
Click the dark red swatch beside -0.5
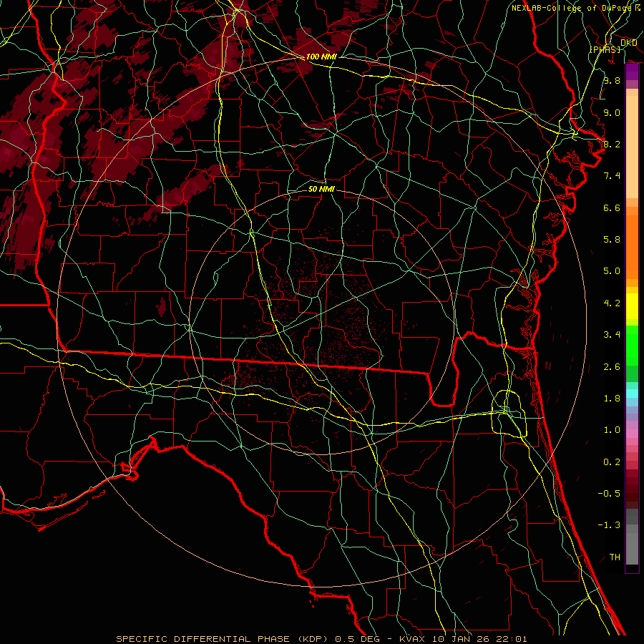click(x=632, y=492)
